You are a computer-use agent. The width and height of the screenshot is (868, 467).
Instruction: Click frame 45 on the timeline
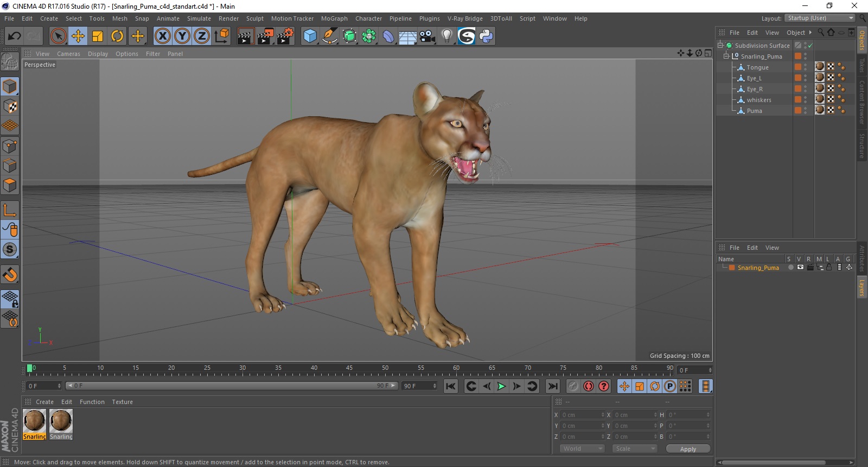point(349,369)
